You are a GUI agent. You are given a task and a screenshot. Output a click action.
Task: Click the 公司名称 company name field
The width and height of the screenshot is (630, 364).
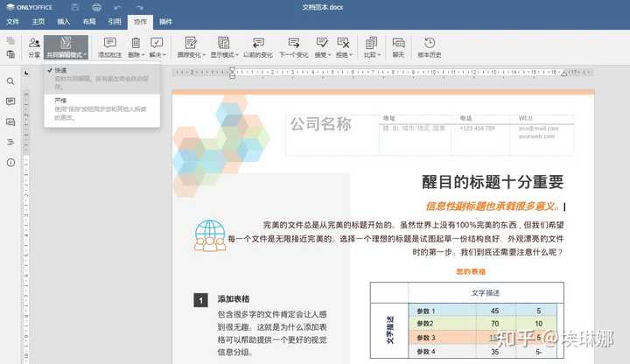320,123
